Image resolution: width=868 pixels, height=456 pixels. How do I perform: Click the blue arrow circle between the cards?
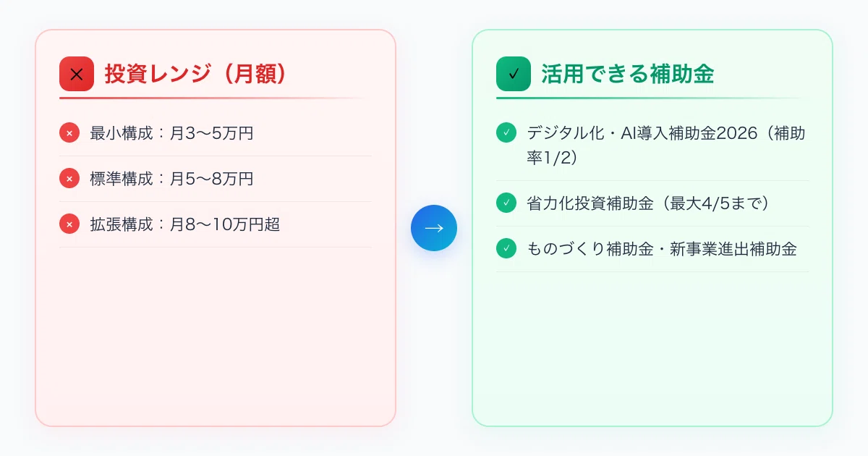coord(434,228)
